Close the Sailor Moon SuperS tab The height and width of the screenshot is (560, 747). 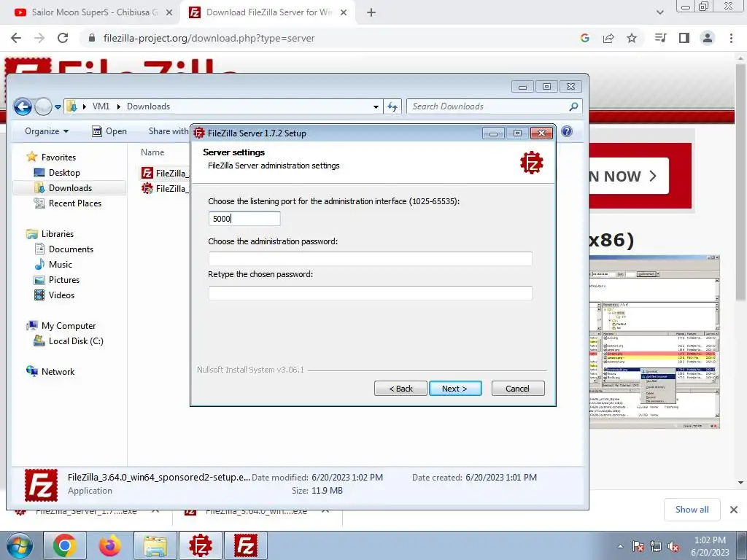(169, 13)
